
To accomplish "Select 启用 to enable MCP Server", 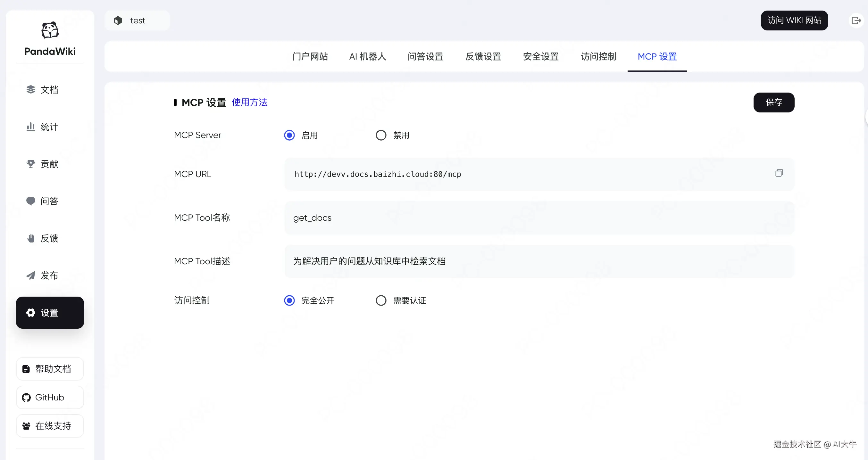I will coord(289,136).
